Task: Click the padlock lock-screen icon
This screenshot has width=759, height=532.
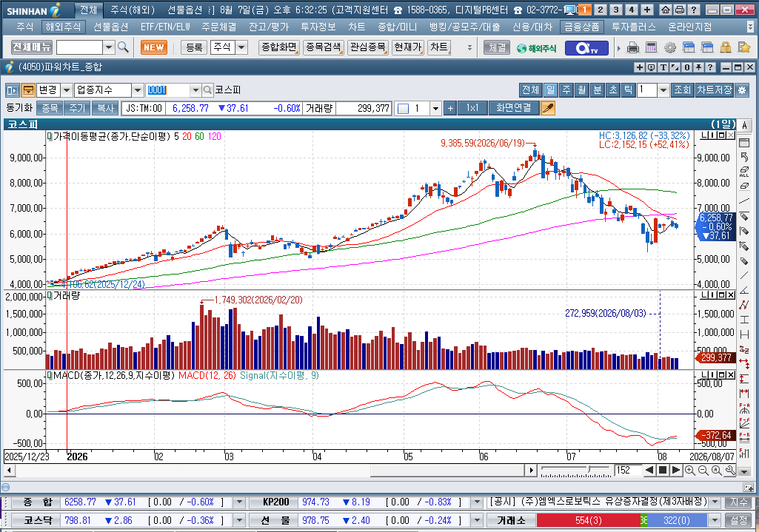Action: pos(725,47)
